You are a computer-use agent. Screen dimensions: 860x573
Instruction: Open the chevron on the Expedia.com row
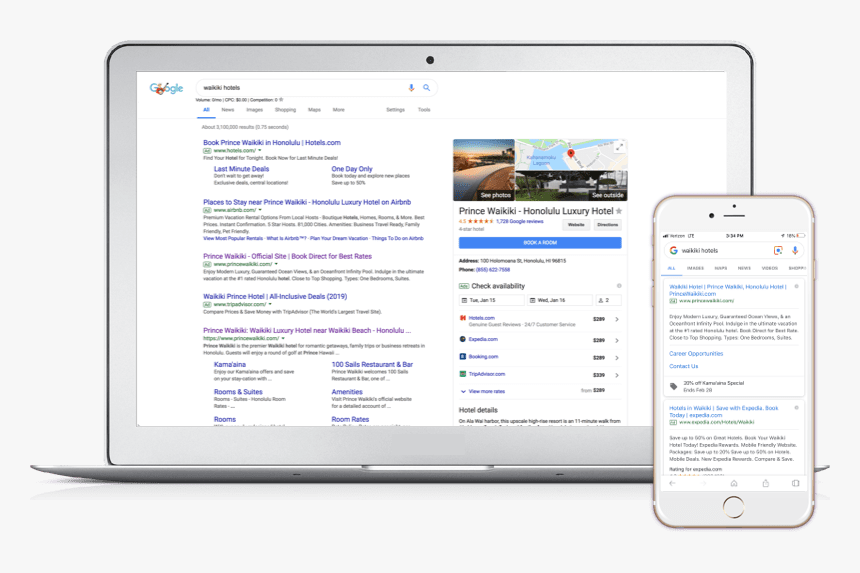[x=616, y=341]
